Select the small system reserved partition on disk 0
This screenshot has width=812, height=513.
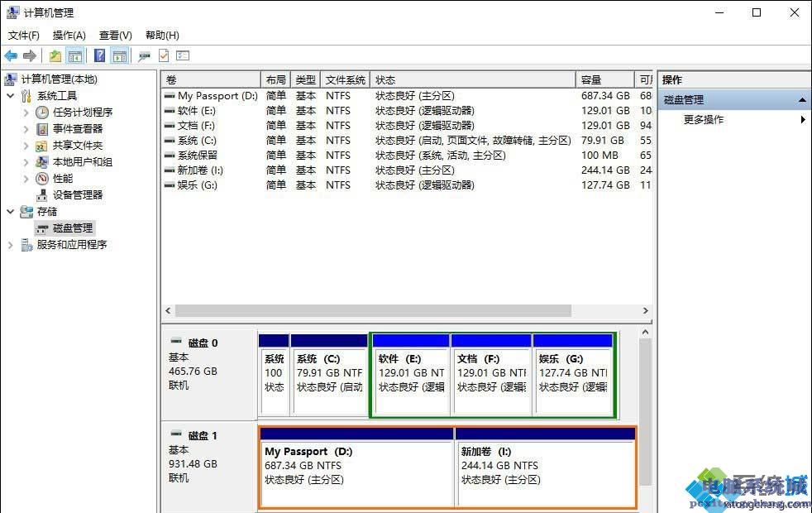click(274, 375)
